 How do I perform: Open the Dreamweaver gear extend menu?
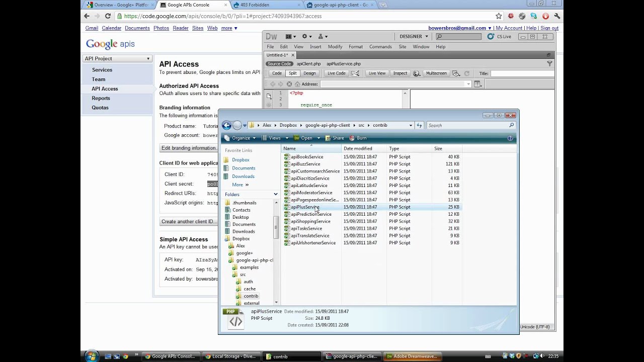[307, 36]
